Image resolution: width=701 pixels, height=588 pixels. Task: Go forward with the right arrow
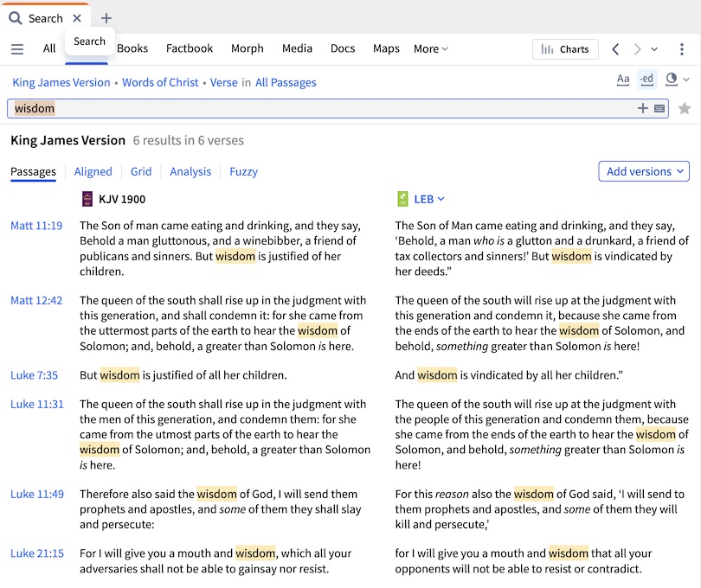point(637,49)
